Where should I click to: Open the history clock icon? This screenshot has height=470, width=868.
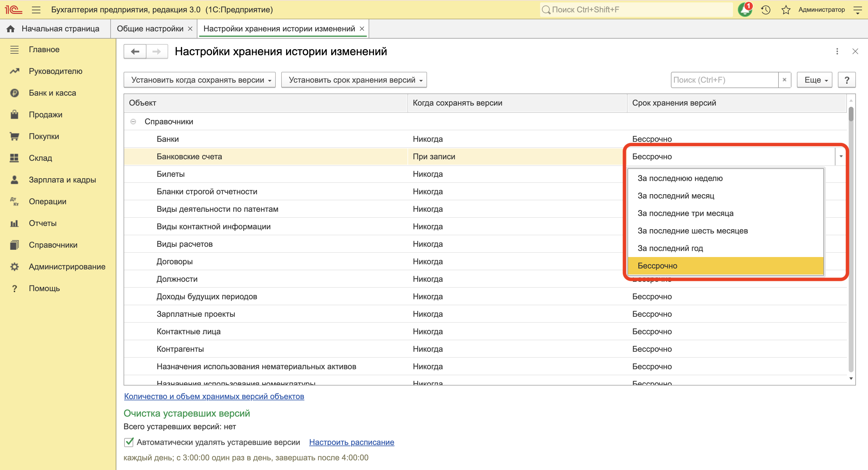coord(766,10)
